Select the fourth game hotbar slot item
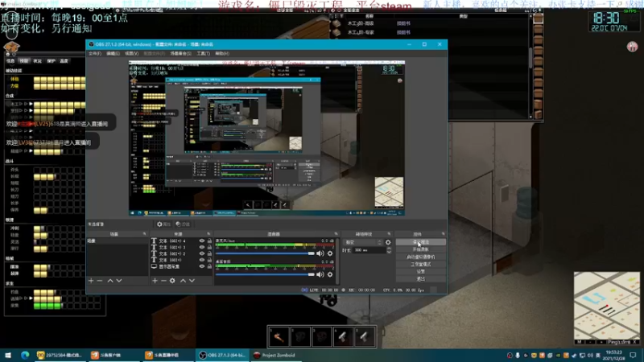This screenshot has width=644, height=362. point(343,337)
